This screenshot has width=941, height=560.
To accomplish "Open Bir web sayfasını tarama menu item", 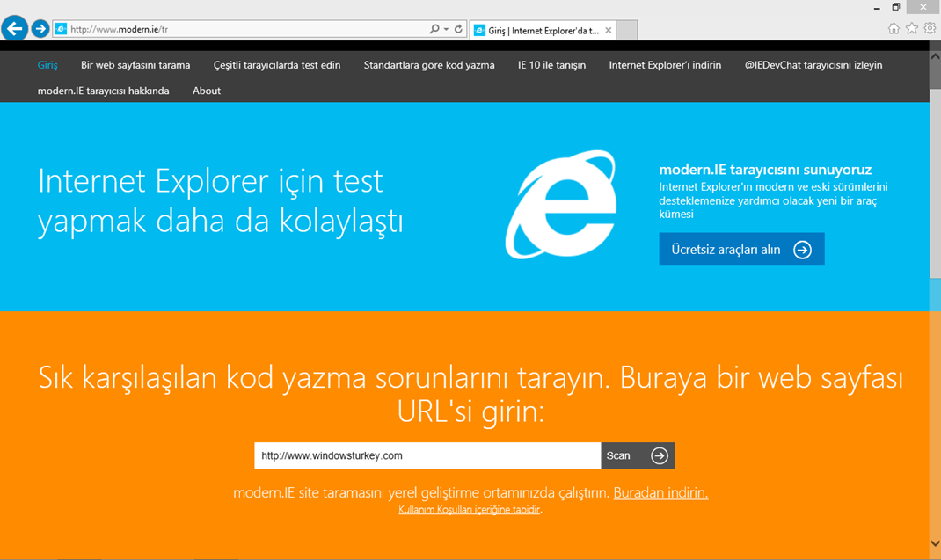I will point(135,65).
